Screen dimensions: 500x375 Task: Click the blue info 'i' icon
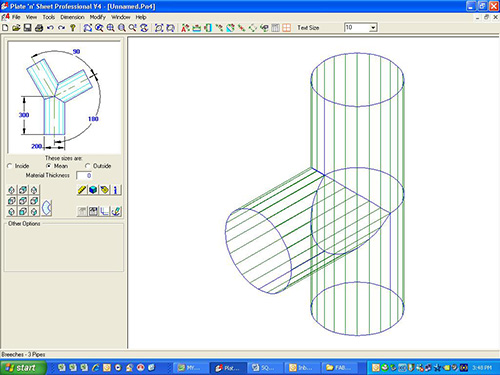115,190
